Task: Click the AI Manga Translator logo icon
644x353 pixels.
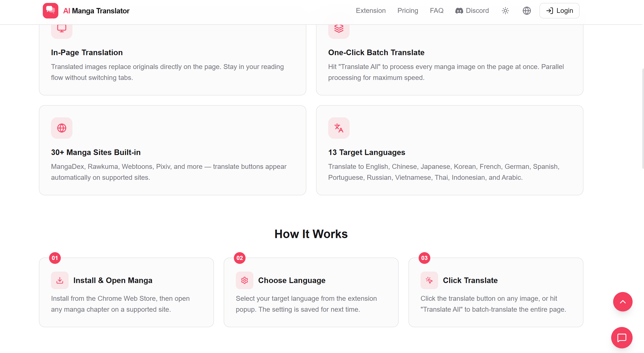Action: [x=50, y=11]
